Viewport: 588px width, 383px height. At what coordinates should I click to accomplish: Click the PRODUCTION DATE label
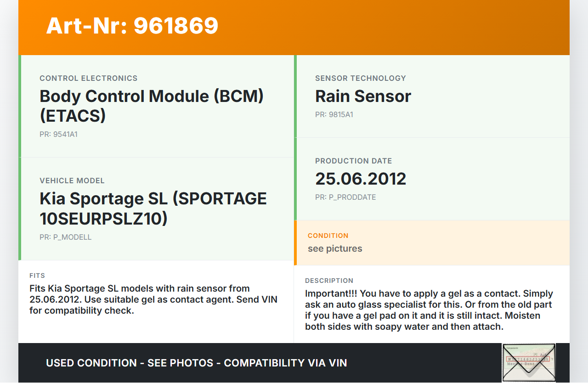tap(354, 161)
